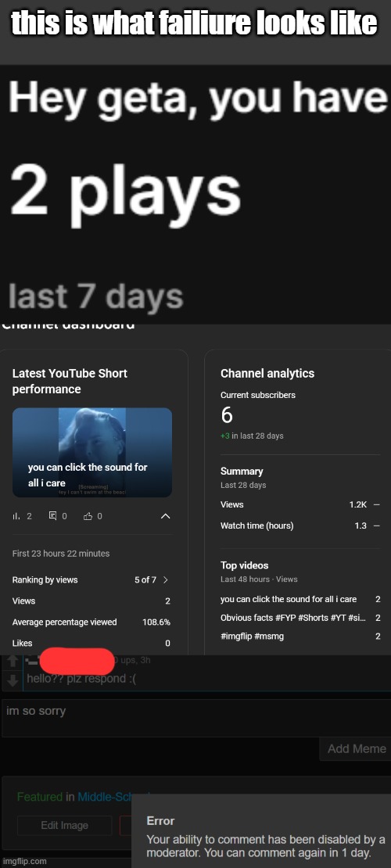
Task: Click the Watch time (hours) row
Action: pyautogui.click(x=300, y=525)
